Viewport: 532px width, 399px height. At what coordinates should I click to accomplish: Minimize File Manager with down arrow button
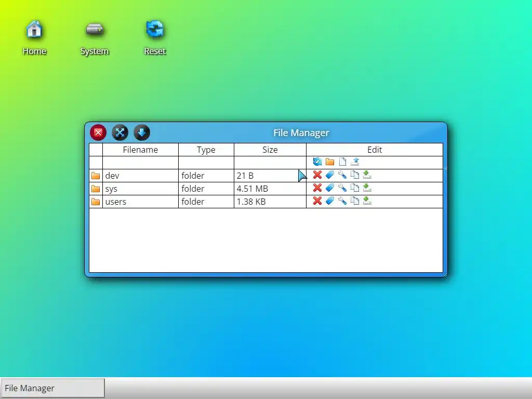(141, 132)
